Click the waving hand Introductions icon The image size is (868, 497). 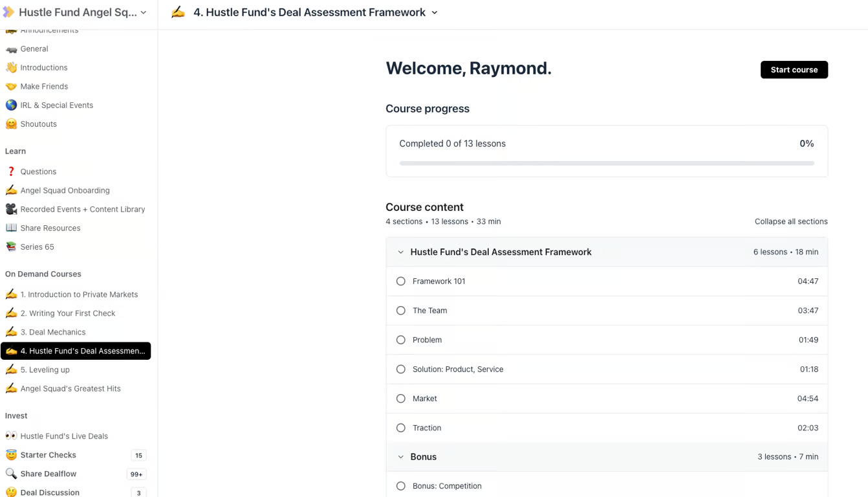pyautogui.click(x=11, y=67)
